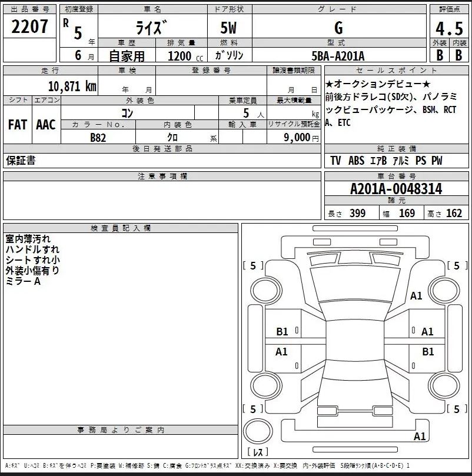Select the 譲渡書類期限 header

294,71
